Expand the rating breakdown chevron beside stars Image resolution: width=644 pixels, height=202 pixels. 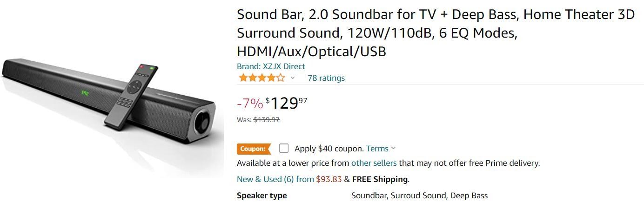coord(293,78)
